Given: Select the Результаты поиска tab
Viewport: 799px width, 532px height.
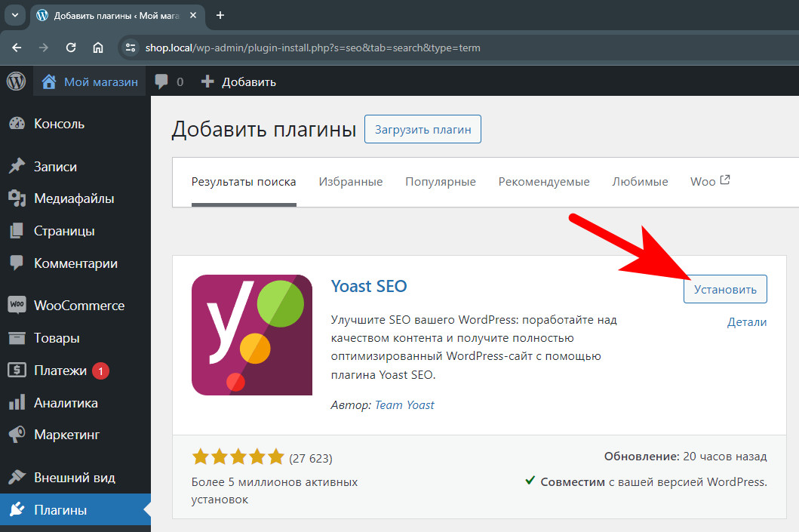Looking at the screenshot, I should point(244,182).
